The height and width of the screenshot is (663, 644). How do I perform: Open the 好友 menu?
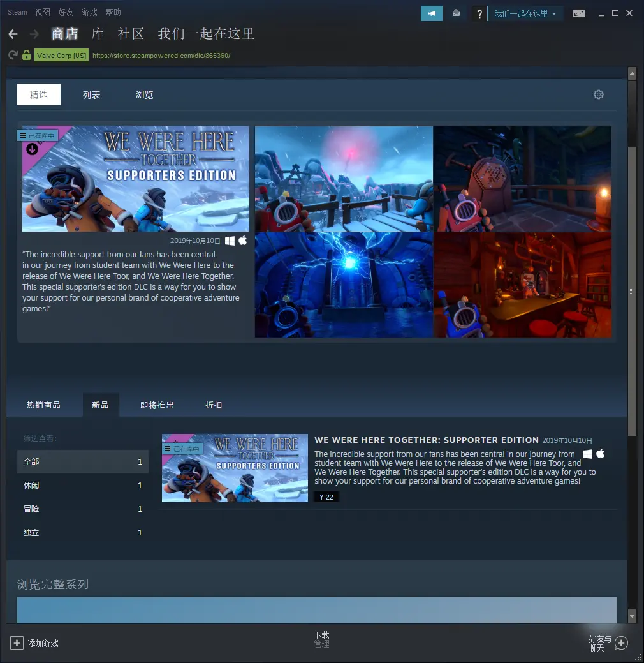(x=66, y=12)
